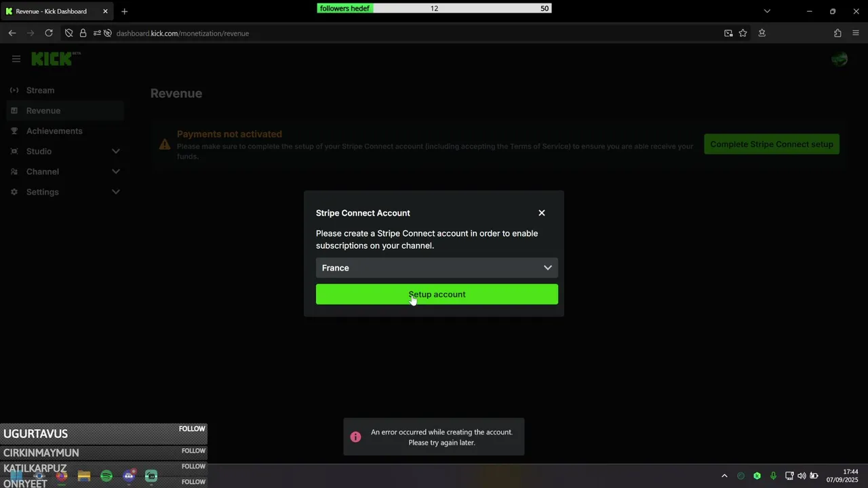Image resolution: width=868 pixels, height=488 pixels.
Task: Click the Achievements trophy icon
Action: point(14,131)
